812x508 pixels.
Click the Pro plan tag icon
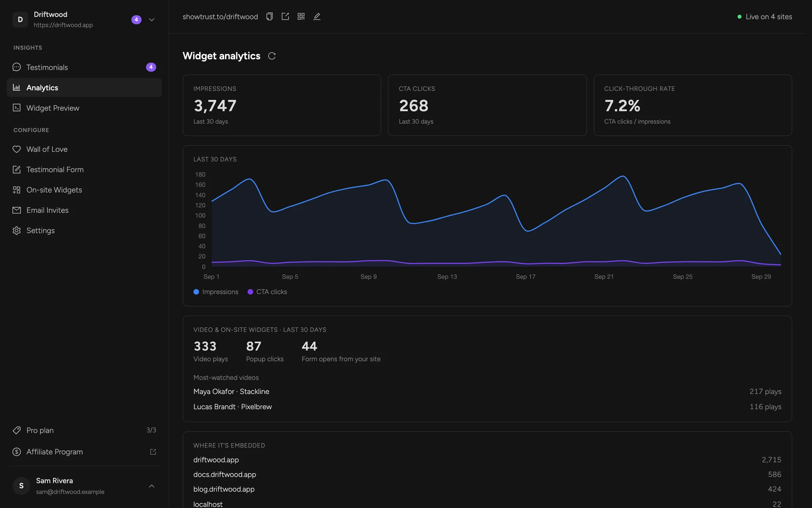point(16,430)
